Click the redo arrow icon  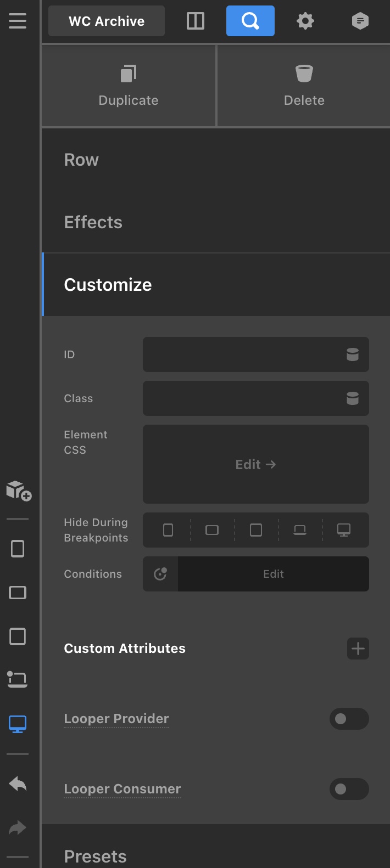point(18,828)
